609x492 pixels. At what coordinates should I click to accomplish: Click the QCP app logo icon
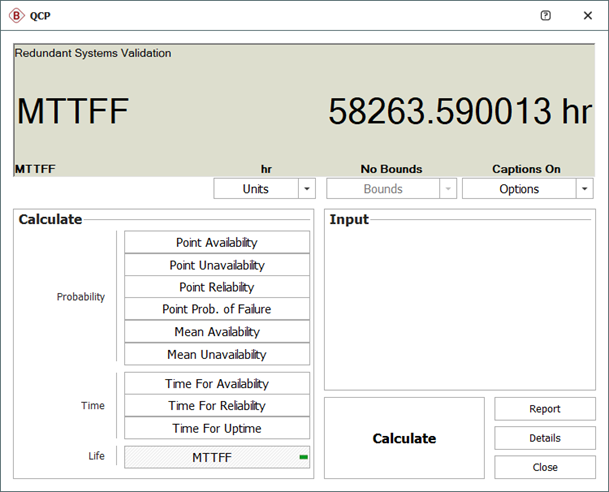pos(17,16)
